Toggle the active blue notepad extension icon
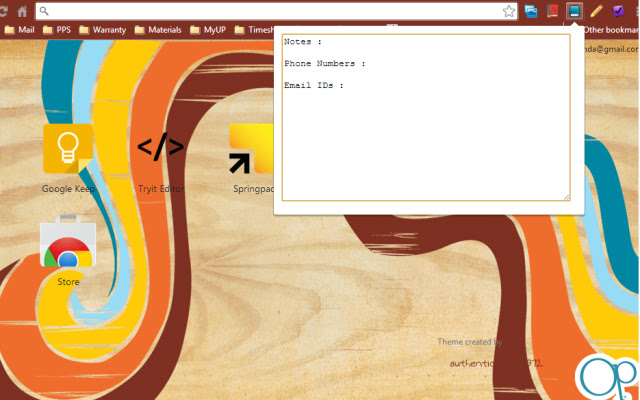Image resolution: width=640 pixels, height=400 pixels. coord(574,11)
